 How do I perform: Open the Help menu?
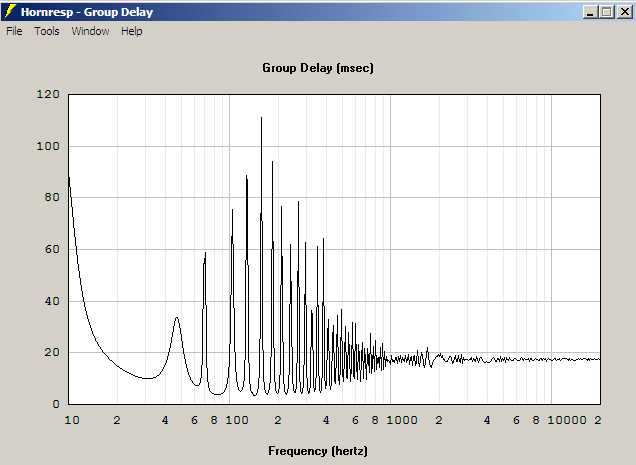[132, 31]
